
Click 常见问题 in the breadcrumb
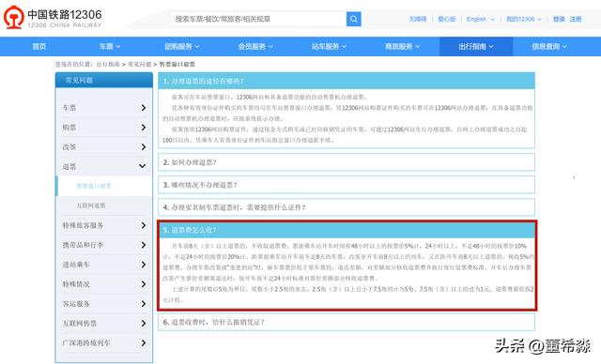139,65
